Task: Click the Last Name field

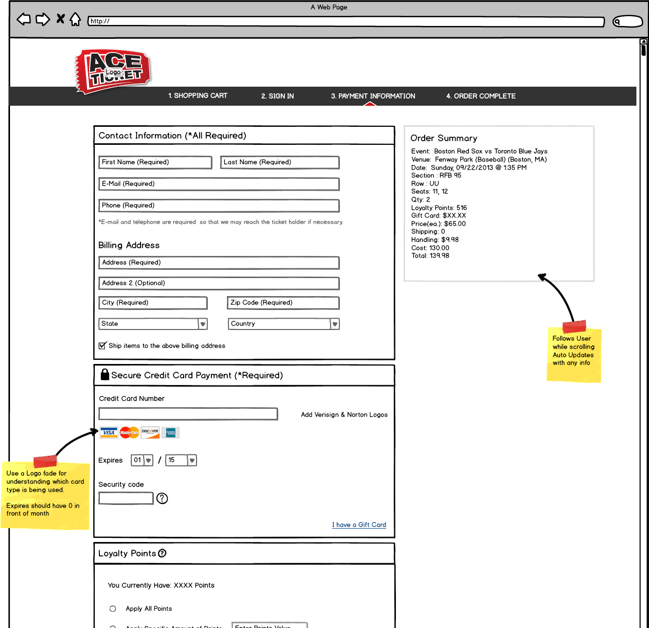Action: pos(280,162)
